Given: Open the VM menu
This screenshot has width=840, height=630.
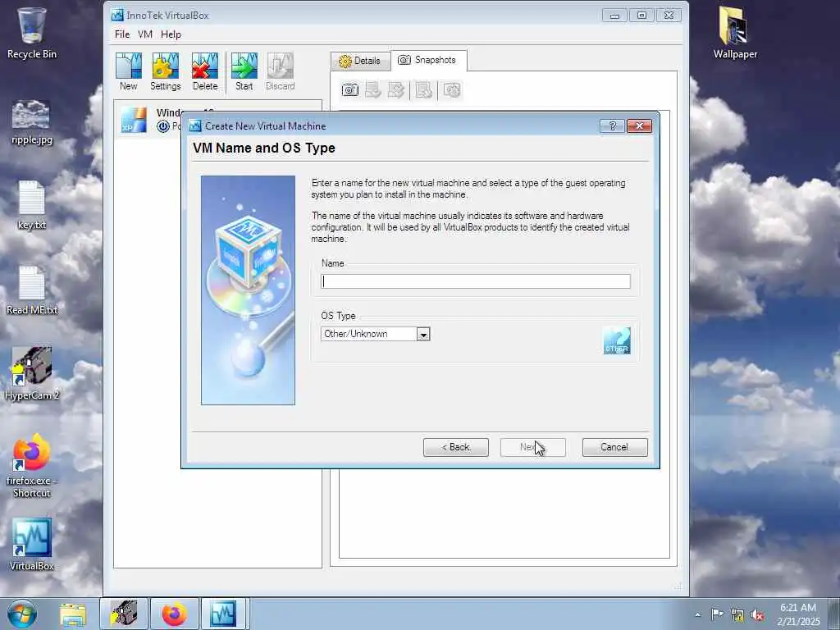Looking at the screenshot, I should click(145, 34).
